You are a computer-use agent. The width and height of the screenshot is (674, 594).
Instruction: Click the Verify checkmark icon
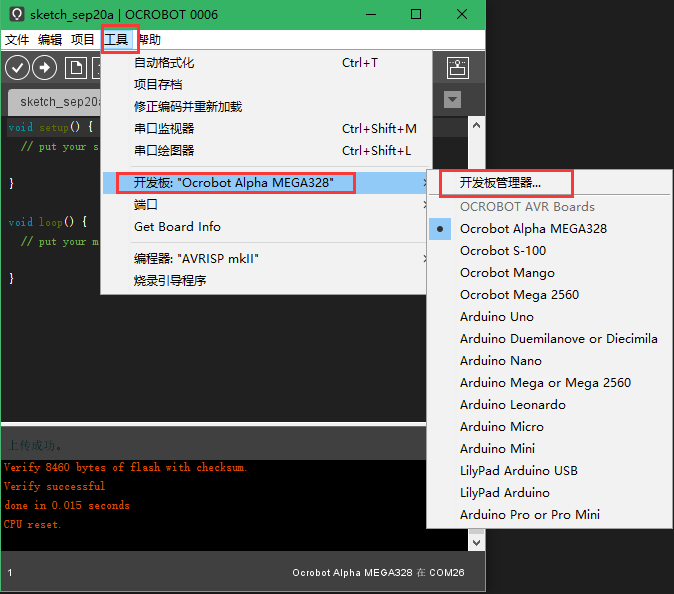[17, 67]
